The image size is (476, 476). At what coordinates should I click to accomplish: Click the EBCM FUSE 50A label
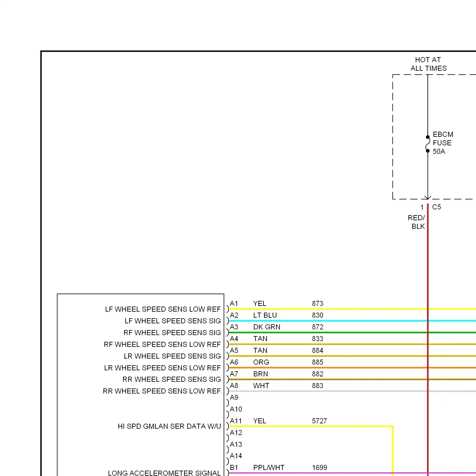pos(443,143)
